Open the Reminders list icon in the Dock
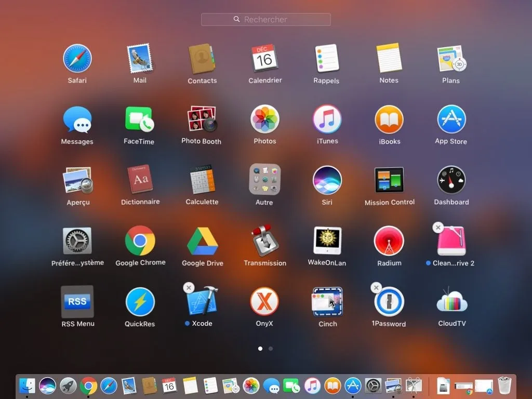Image resolution: width=532 pixels, height=399 pixels. point(211,386)
